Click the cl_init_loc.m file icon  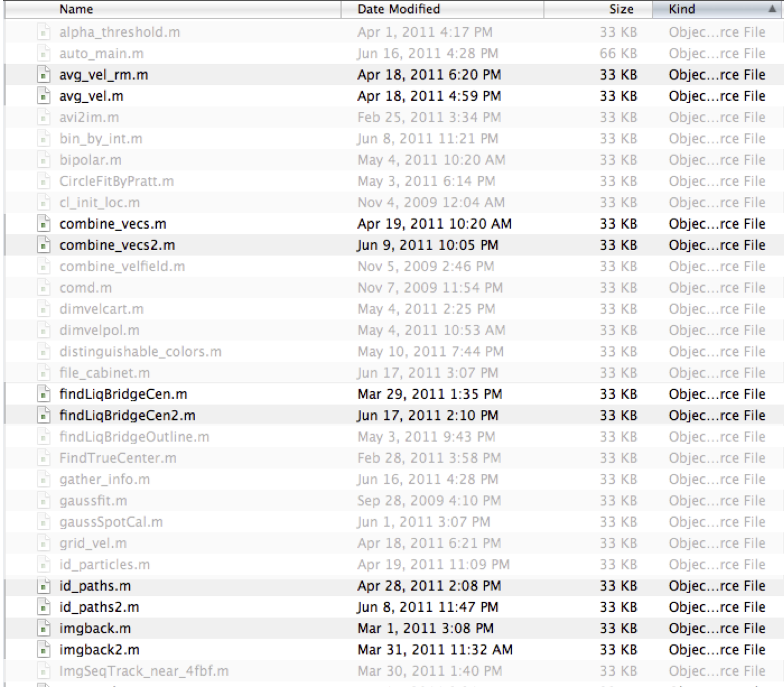pos(44,203)
